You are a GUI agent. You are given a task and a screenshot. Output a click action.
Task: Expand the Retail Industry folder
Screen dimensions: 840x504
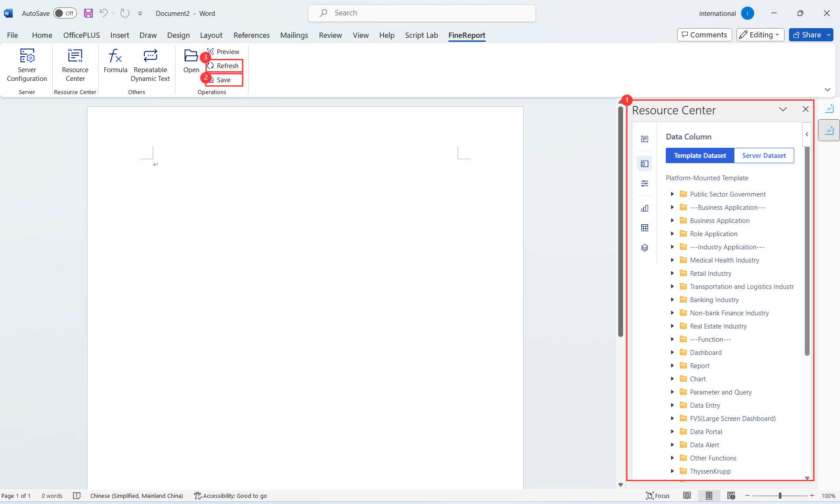coord(672,273)
